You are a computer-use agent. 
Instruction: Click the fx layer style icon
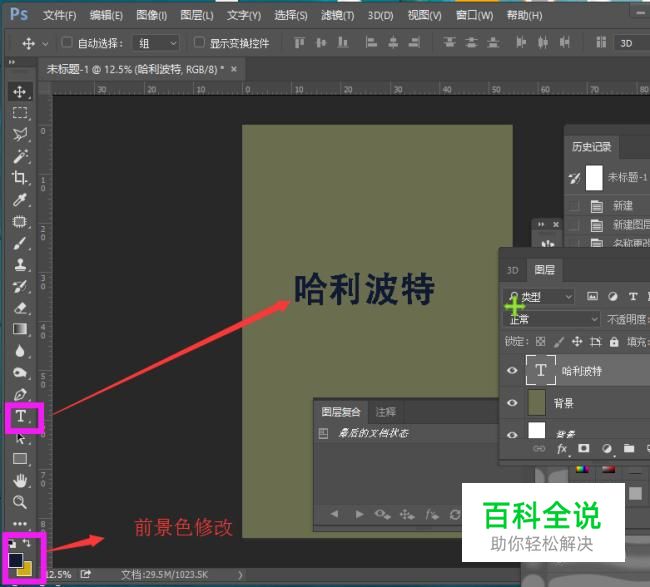[x=562, y=449]
